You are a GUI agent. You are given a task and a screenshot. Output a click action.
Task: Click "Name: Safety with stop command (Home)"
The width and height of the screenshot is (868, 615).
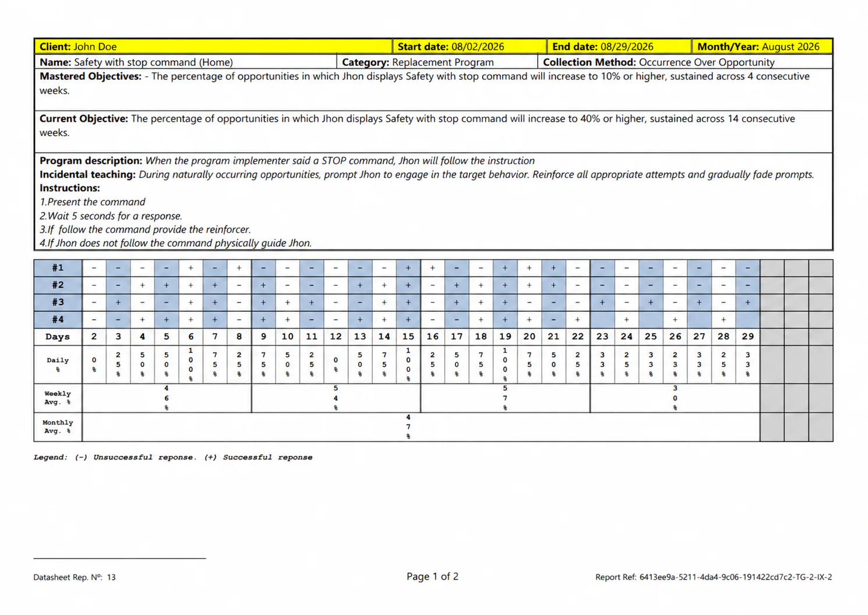136,62
